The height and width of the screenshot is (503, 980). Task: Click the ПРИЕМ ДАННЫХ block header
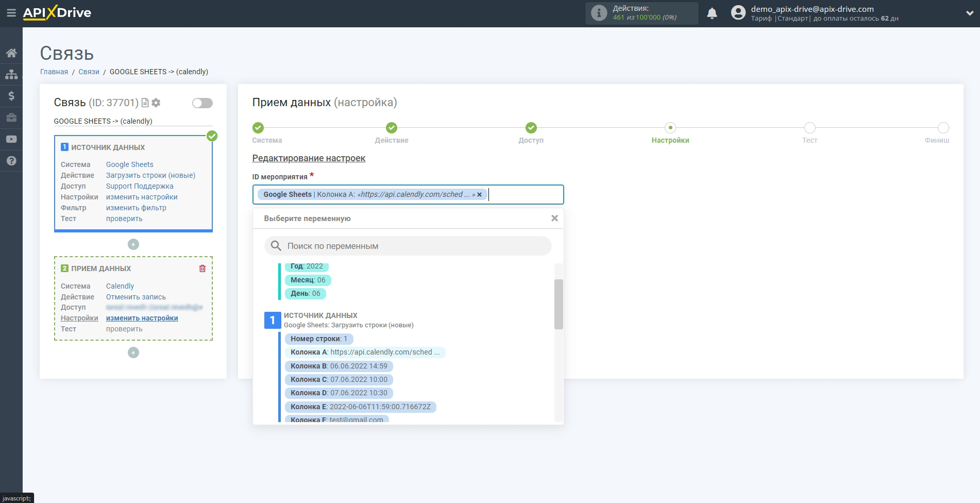(x=101, y=269)
